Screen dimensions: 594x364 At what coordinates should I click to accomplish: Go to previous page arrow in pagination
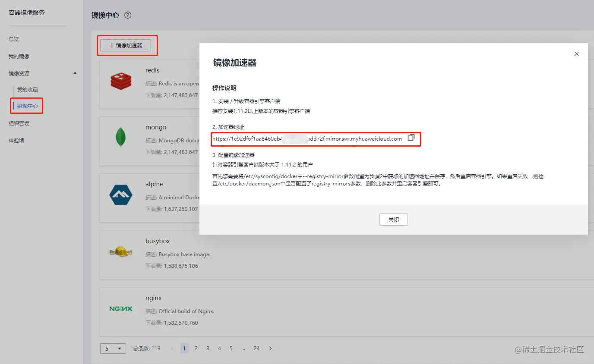(172, 348)
